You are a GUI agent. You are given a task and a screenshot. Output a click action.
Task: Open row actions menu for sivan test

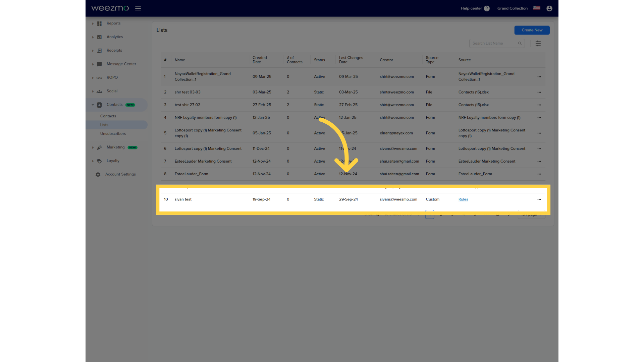[x=539, y=199]
